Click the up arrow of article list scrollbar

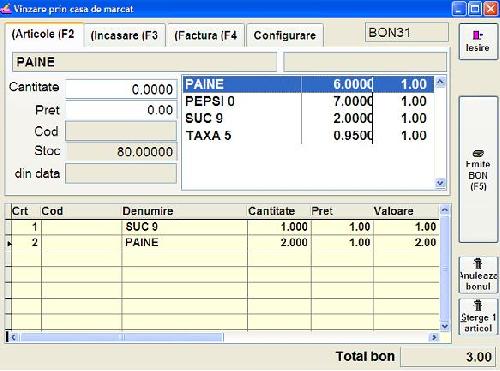coord(440,82)
